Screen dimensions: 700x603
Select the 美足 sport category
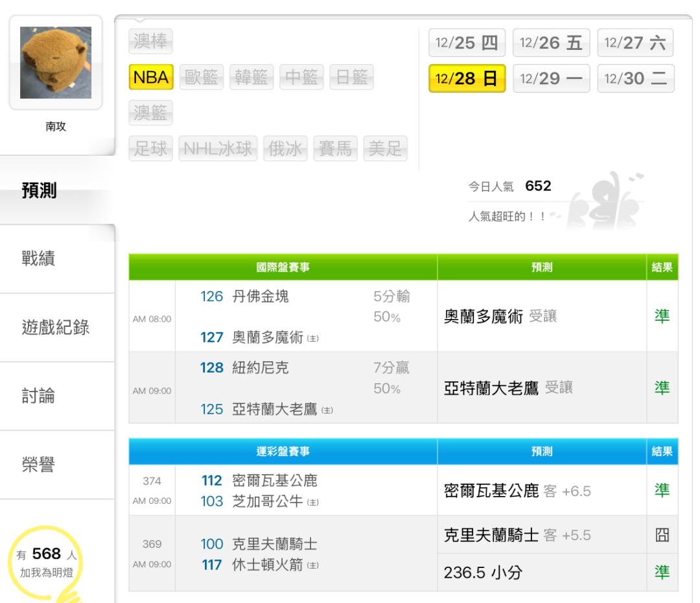pyautogui.click(x=386, y=148)
